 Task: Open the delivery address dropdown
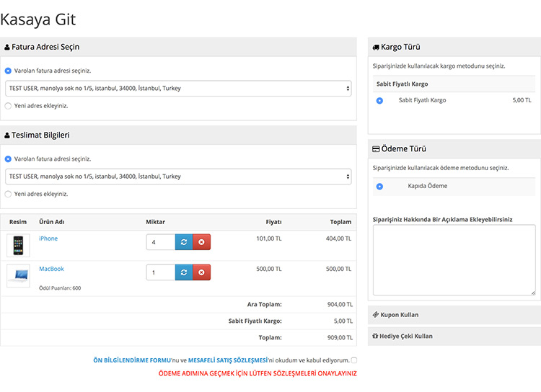pos(178,177)
